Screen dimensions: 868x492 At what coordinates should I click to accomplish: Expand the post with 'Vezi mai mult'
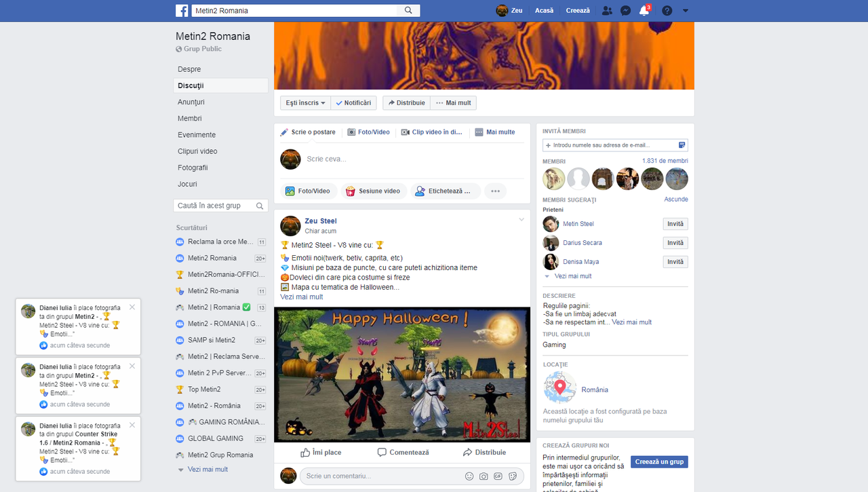[x=301, y=297]
